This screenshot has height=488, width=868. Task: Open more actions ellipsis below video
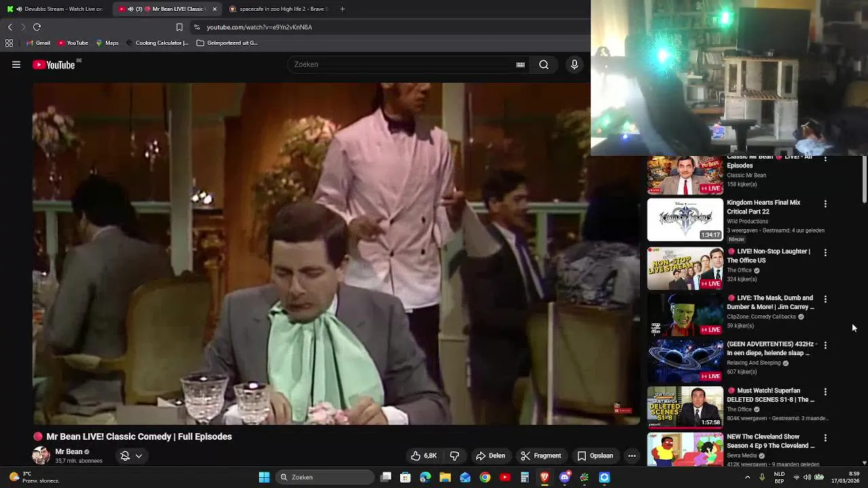[x=632, y=455]
